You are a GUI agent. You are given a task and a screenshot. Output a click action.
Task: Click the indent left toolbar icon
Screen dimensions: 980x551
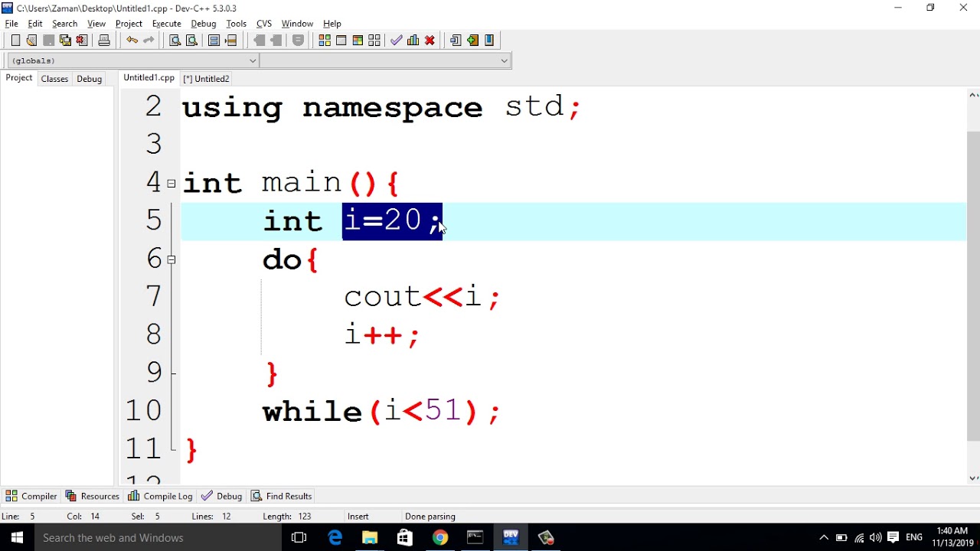(260, 41)
